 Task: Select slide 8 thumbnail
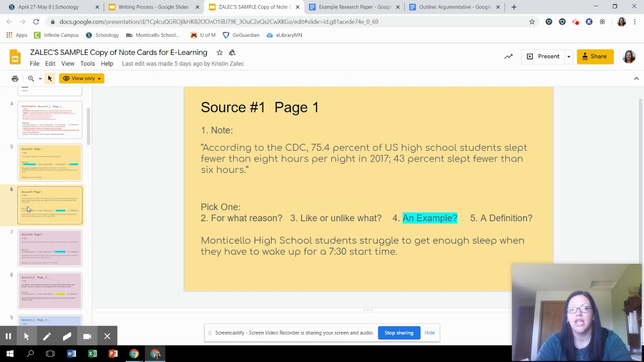click(x=50, y=291)
